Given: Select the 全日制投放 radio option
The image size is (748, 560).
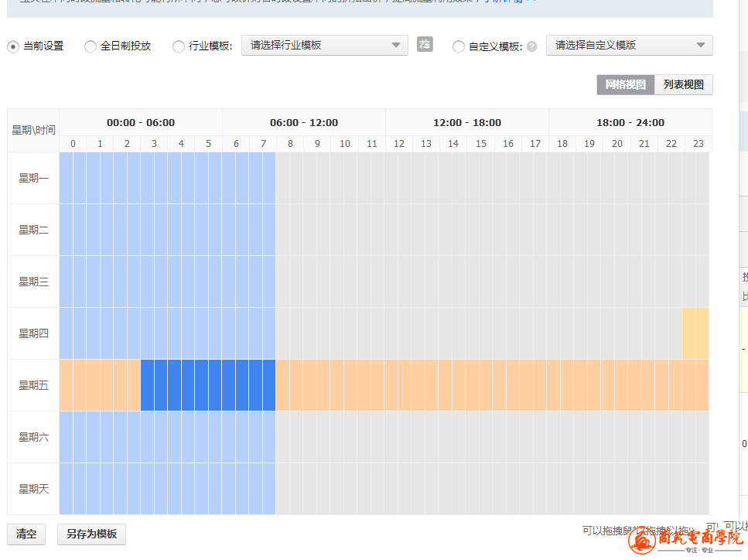Looking at the screenshot, I should tap(91, 46).
